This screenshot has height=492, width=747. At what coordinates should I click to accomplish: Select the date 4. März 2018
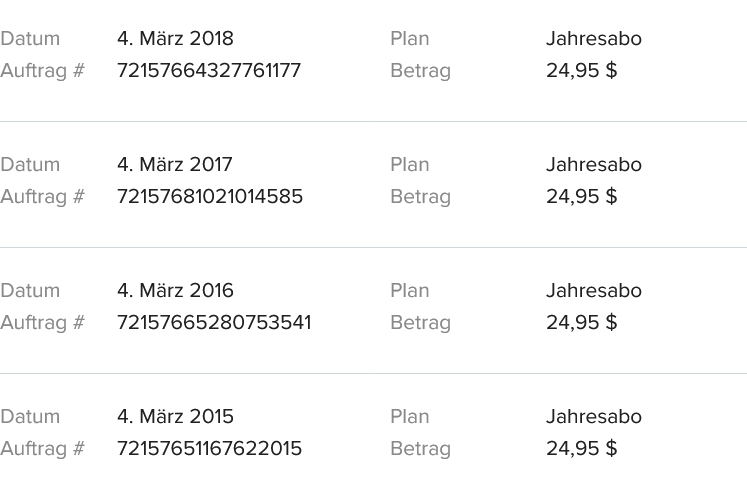tap(175, 39)
